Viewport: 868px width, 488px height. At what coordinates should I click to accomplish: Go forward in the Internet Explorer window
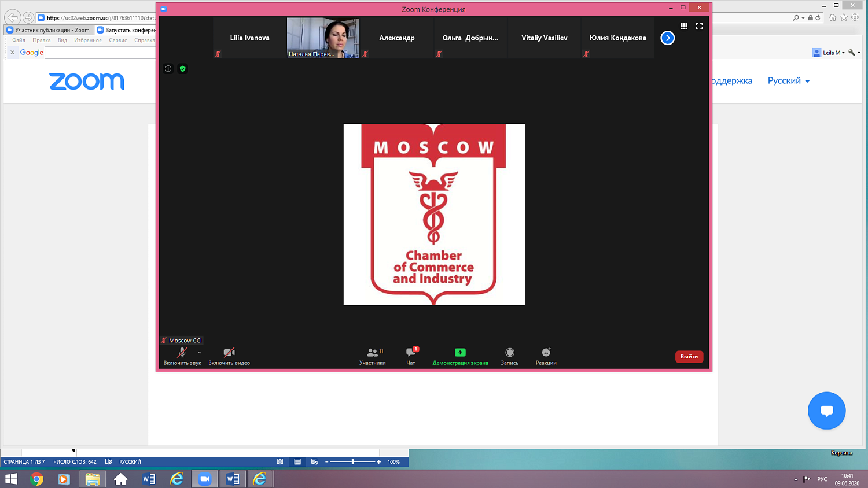click(28, 17)
